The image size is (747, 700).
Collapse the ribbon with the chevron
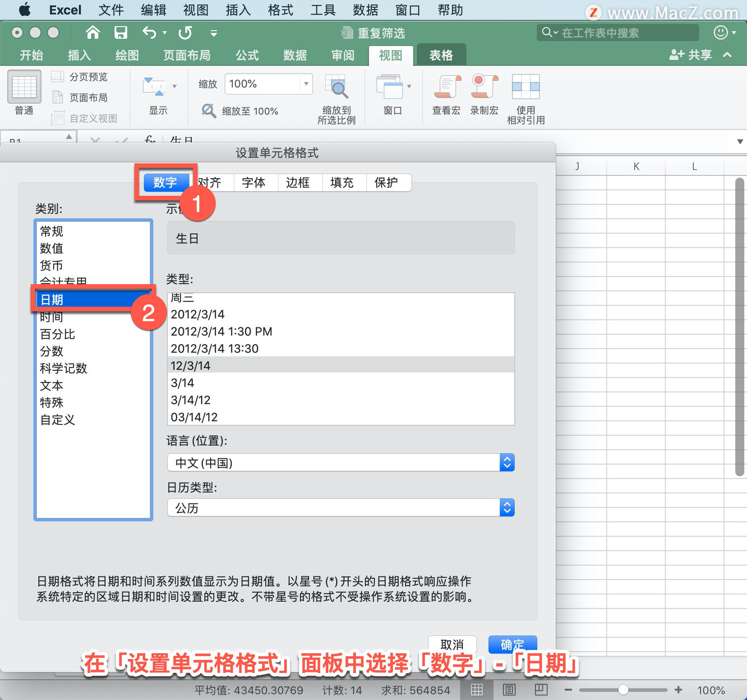coord(727,55)
